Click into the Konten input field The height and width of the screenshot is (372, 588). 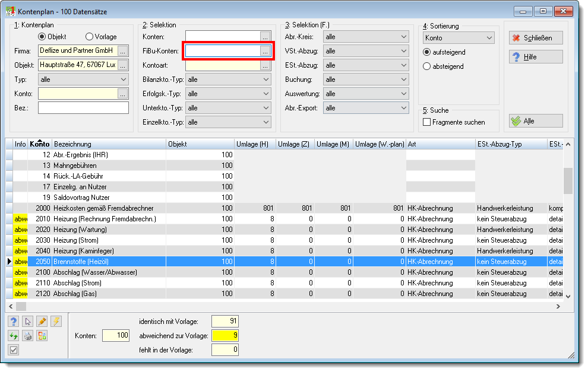click(223, 37)
